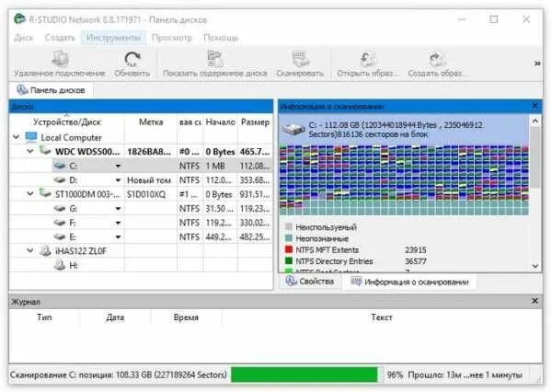552x392 pixels.
Task: Close the scan information panel
Action: coord(535,106)
